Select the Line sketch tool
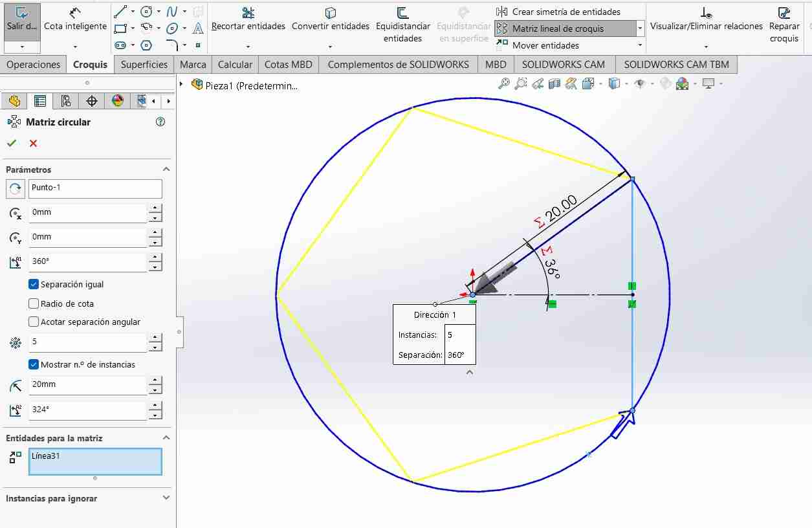Viewport: 812px width, 528px height. pos(120,12)
